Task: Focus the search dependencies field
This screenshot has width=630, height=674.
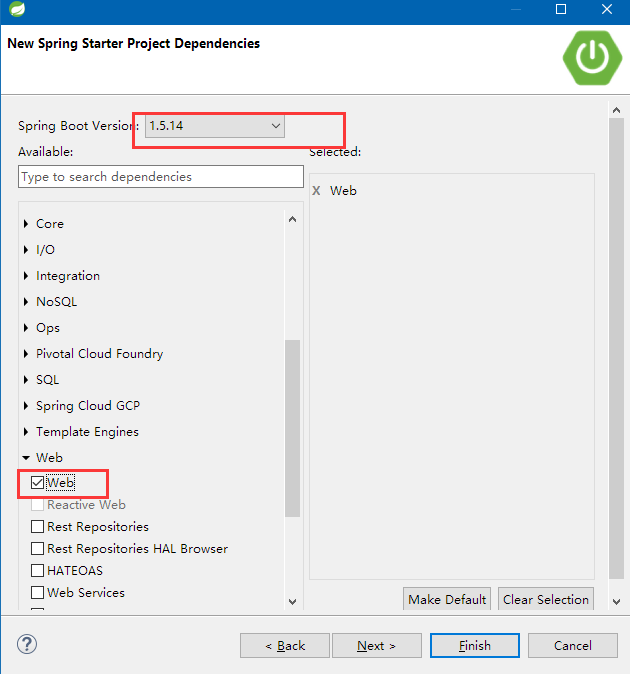Action: tap(161, 177)
